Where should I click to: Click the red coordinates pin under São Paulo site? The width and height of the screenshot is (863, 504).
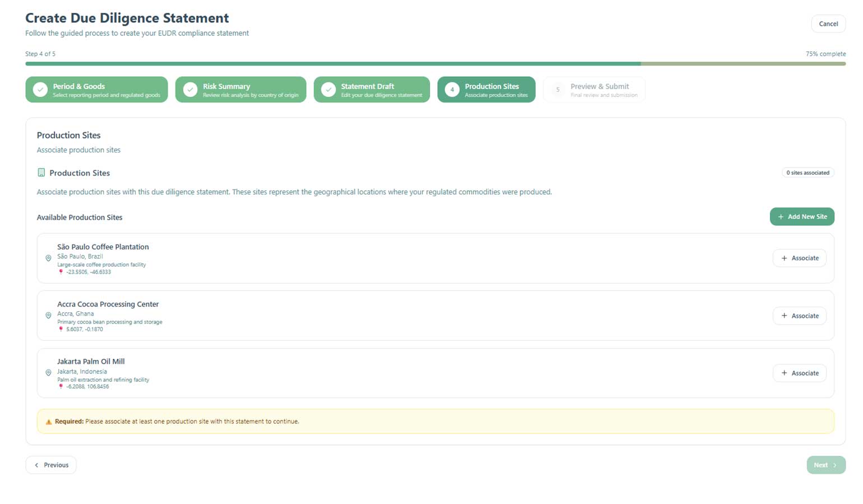tap(61, 272)
